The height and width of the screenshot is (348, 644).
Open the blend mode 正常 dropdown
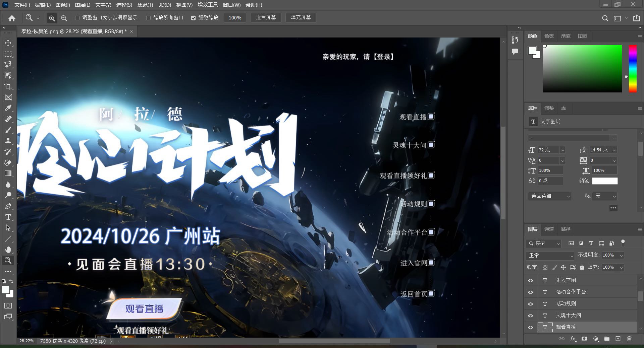coord(550,255)
